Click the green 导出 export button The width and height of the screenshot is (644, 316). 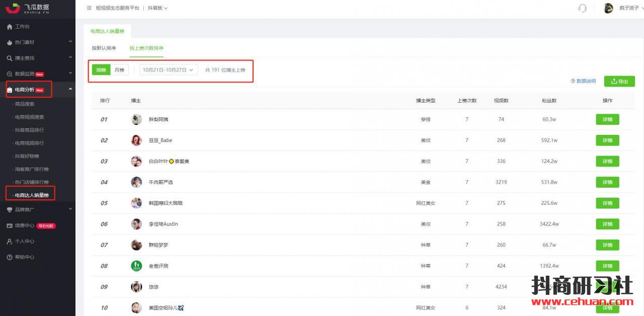[619, 82]
